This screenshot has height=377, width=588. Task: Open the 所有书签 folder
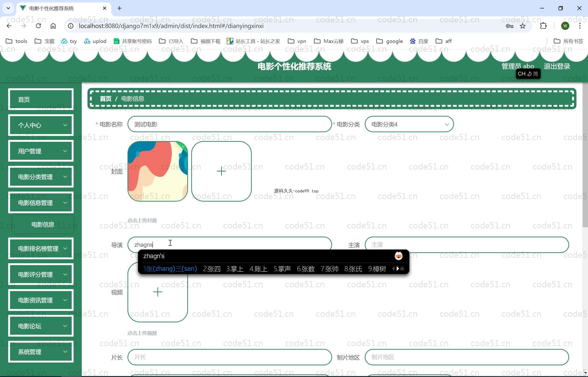pos(568,41)
